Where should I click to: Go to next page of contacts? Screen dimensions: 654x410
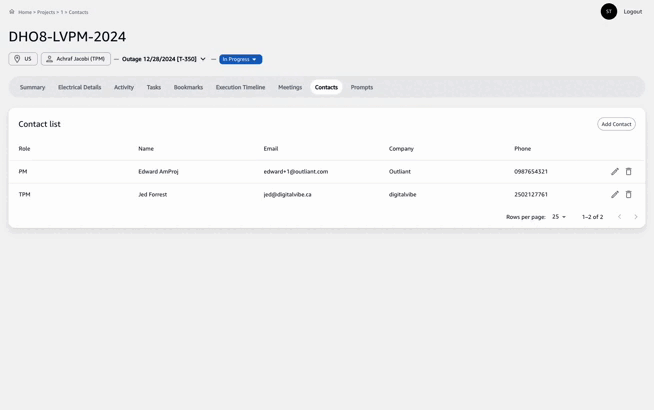point(636,217)
